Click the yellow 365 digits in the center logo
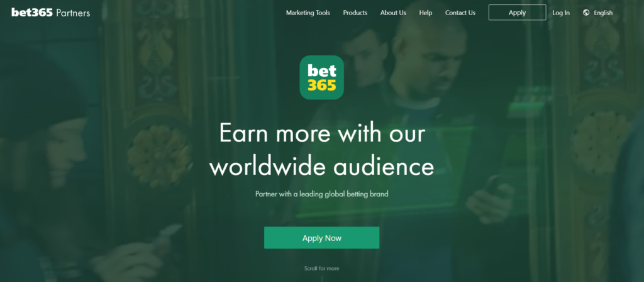Image resolution: width=644 pixels, height=282 pixels. [x=322, y=85]
